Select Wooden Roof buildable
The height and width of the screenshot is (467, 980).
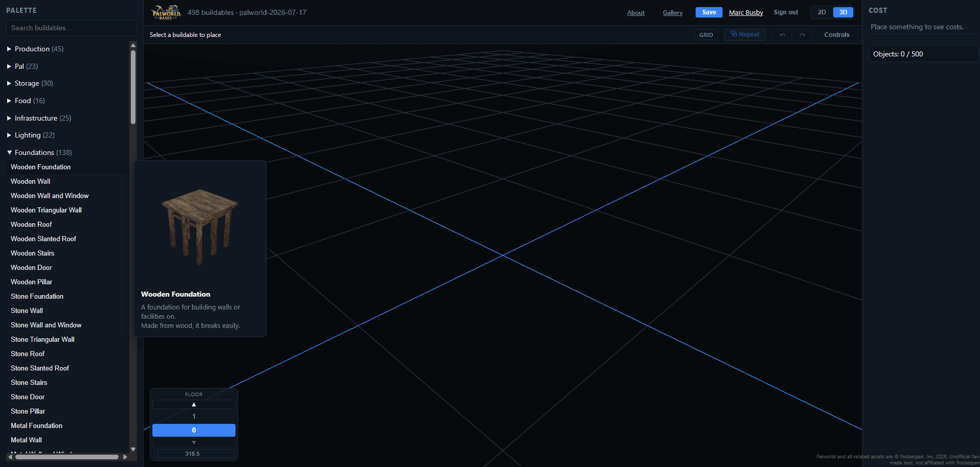[x=31, y=224]
